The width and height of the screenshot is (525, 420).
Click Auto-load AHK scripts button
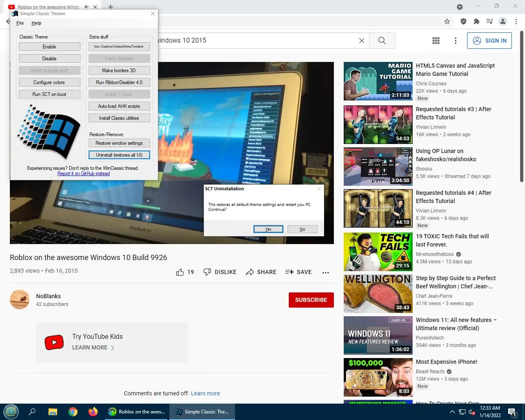click(x=119, y=106)
